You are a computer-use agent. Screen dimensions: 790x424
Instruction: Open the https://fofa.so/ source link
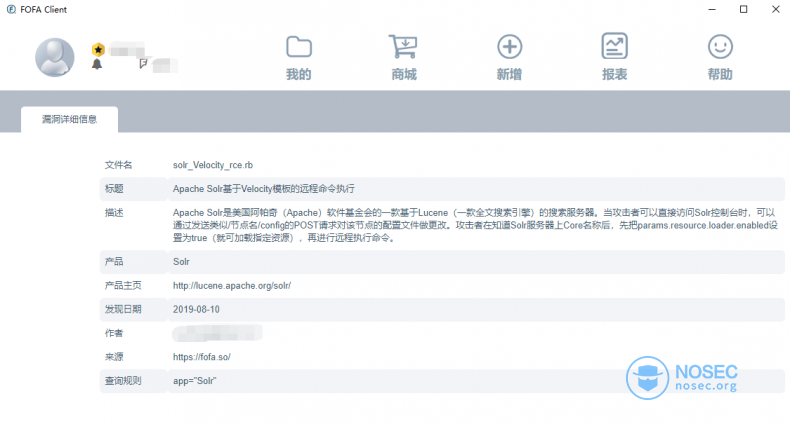pos(202,357)
